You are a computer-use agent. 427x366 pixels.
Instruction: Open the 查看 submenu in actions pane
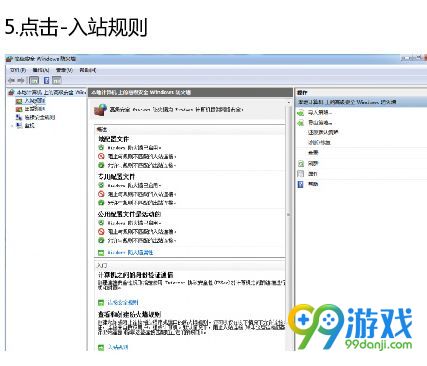click(313, 153)
